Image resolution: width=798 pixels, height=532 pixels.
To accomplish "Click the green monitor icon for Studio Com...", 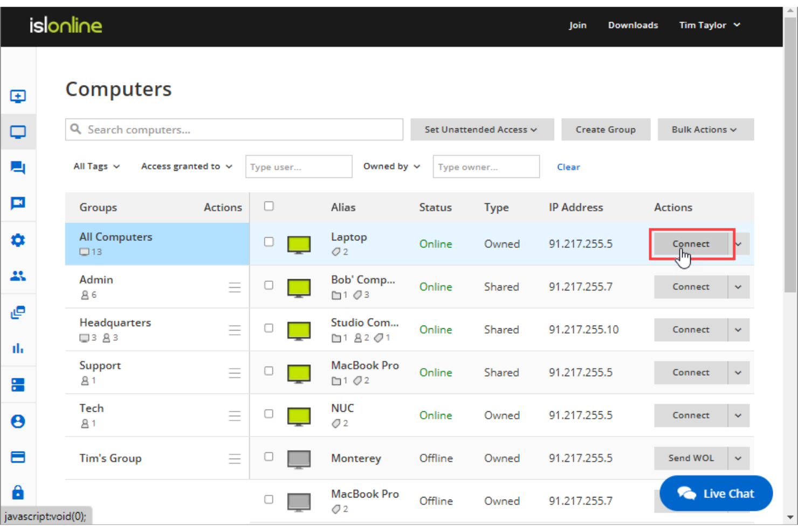I will [x=299, y=331].
